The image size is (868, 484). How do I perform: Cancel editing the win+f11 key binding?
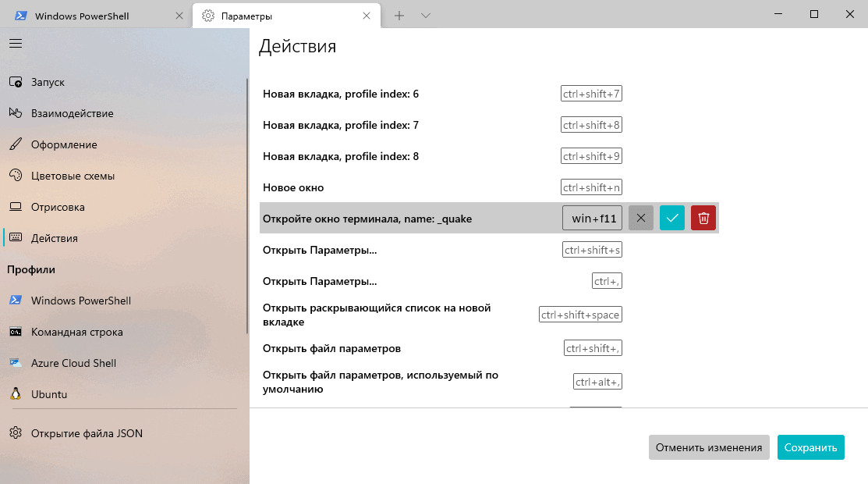click(x=641, y=218)
